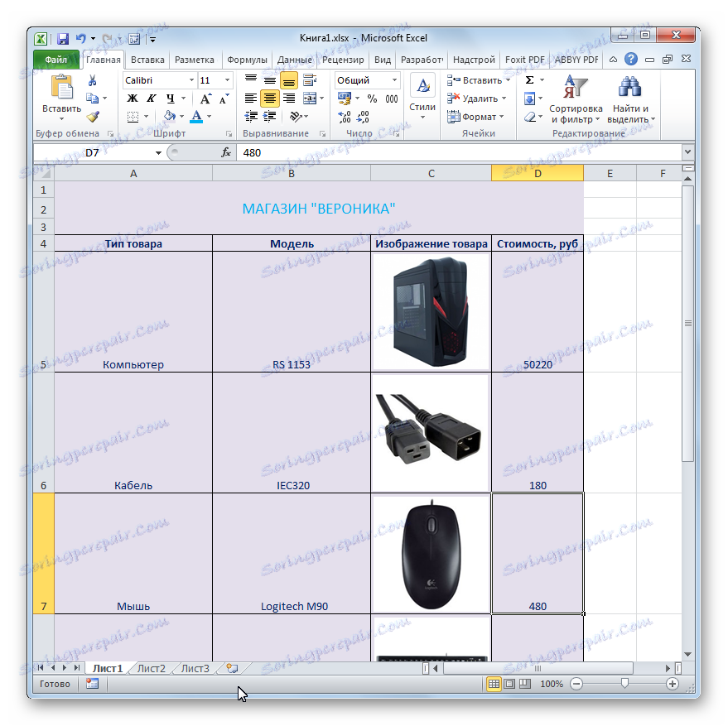This screenshot has width=728, height=726.
Task: Switch to Page Break Preview in status bar
Action: coord(525,684)
